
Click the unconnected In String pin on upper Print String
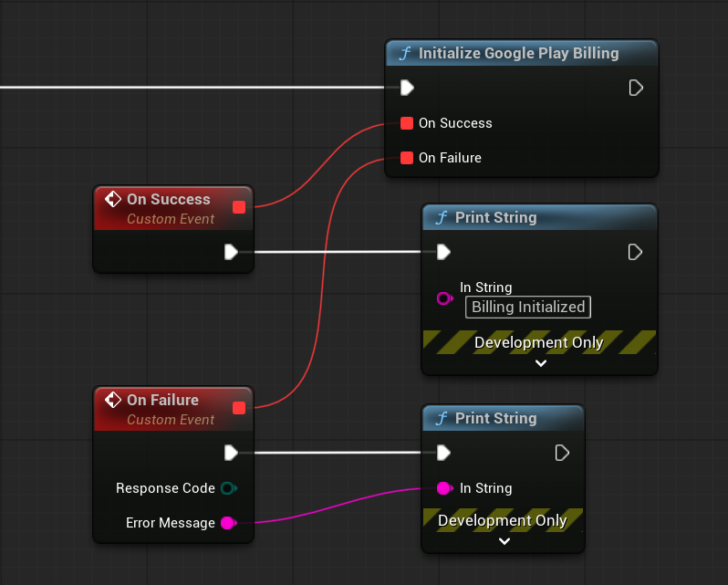click(x=445, y=298)
